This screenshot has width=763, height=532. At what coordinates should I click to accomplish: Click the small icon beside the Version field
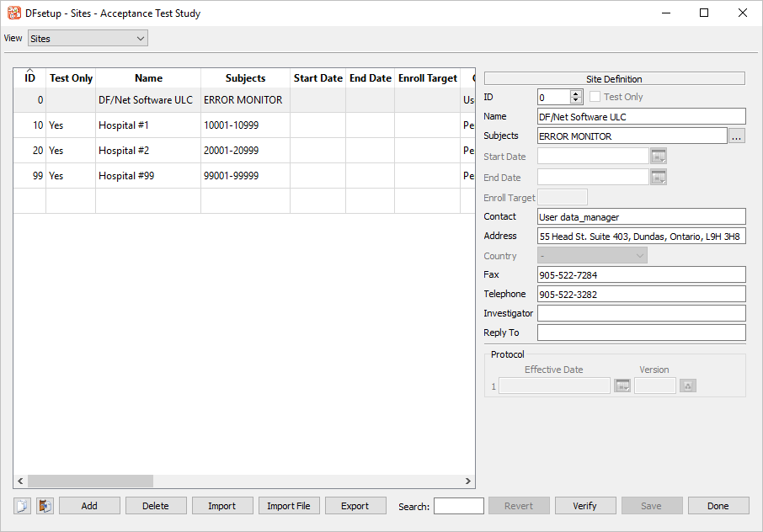[x=688, y=386]
